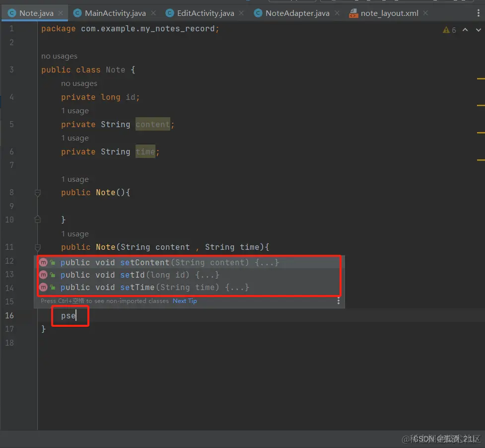
Task: Click the method icon beside setContent suggestion
Action: pos(43,262)
